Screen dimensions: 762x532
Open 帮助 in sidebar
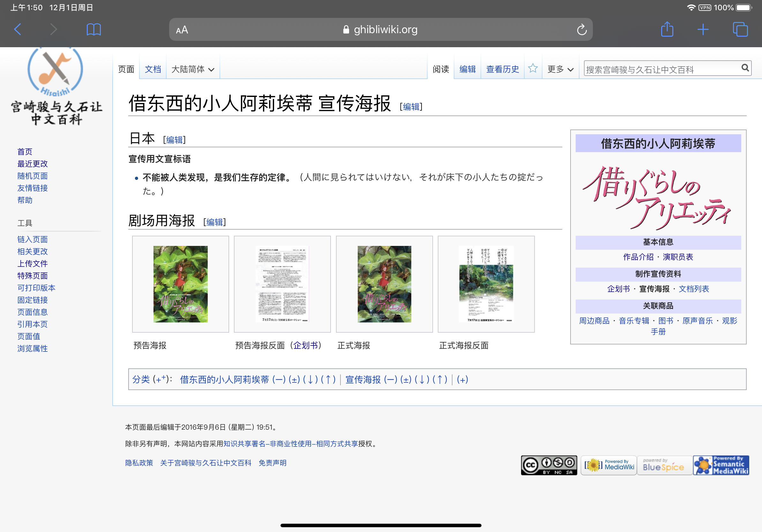coord(25,200)
